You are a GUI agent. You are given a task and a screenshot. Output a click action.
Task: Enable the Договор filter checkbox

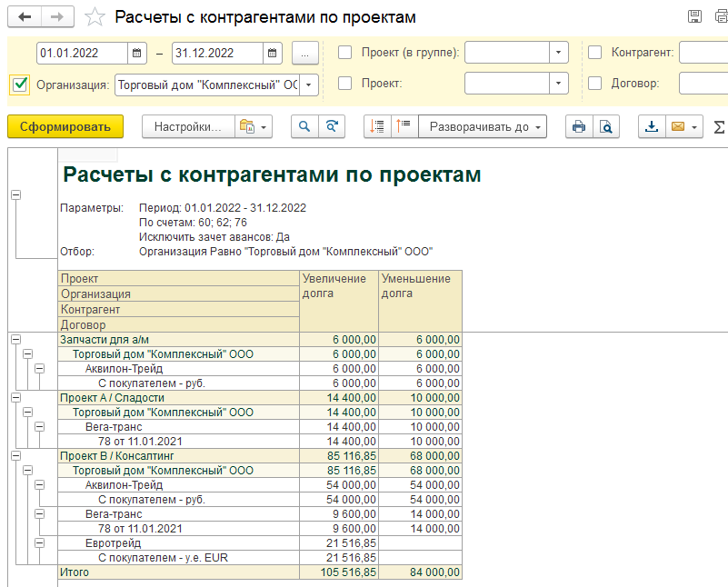(594, 84)
